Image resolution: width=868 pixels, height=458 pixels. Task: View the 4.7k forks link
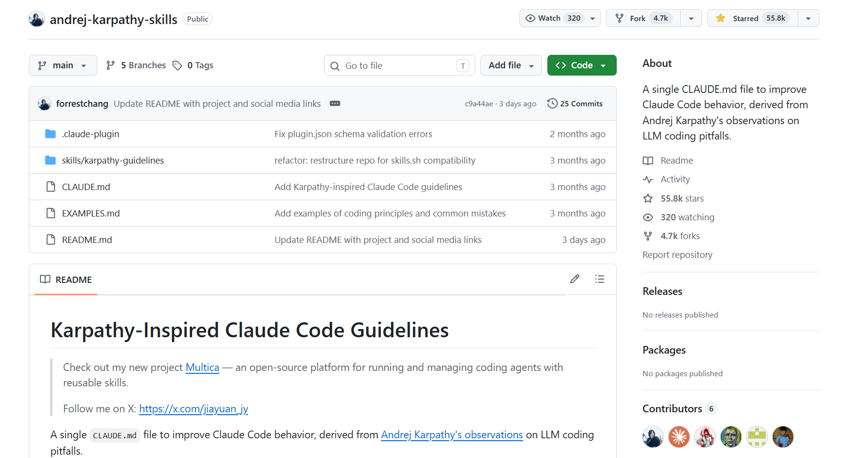point(680,236)
